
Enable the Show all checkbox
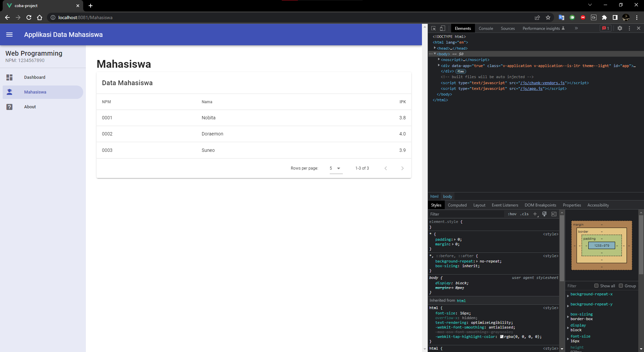pyautogui.click(x=596, y=286)
